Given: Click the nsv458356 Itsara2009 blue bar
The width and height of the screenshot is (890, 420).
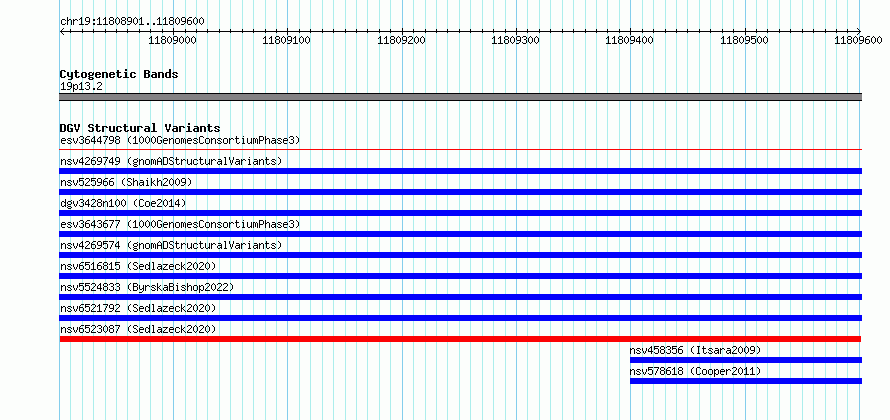Looking at the screenshot, I should (x=746, y=360).
